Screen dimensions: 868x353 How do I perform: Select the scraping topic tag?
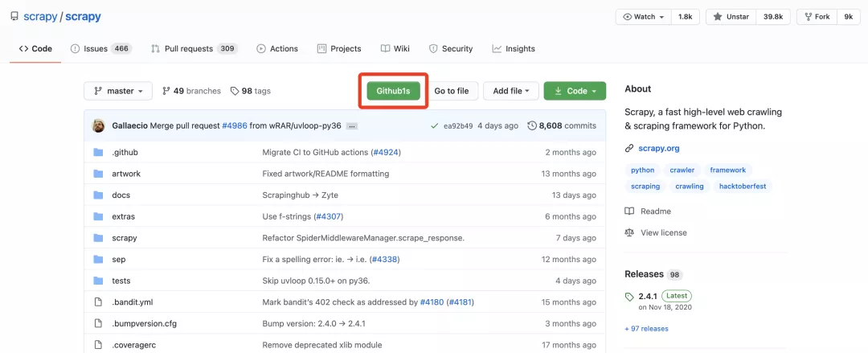[645, 187]
